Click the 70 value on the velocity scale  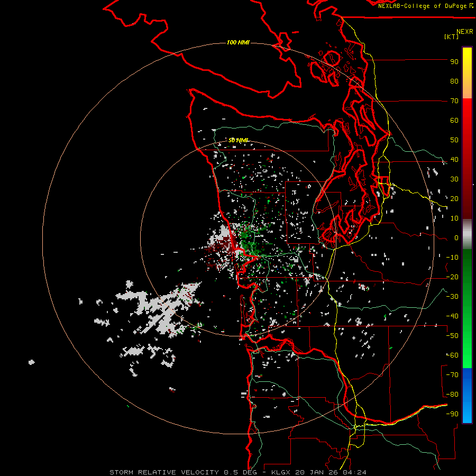pyautogui.click(x=454, y=101)
